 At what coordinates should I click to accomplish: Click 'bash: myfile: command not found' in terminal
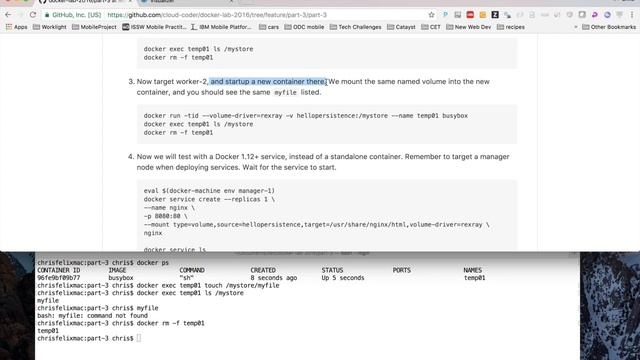pyautogui.click(x=93, y=316)
